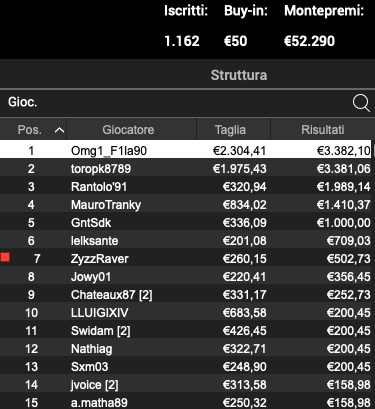Image resolution: width=375 pixels, height=409 pixels.
Task: Select player toropk8789 in the list
Action: [x=187, y=168]
